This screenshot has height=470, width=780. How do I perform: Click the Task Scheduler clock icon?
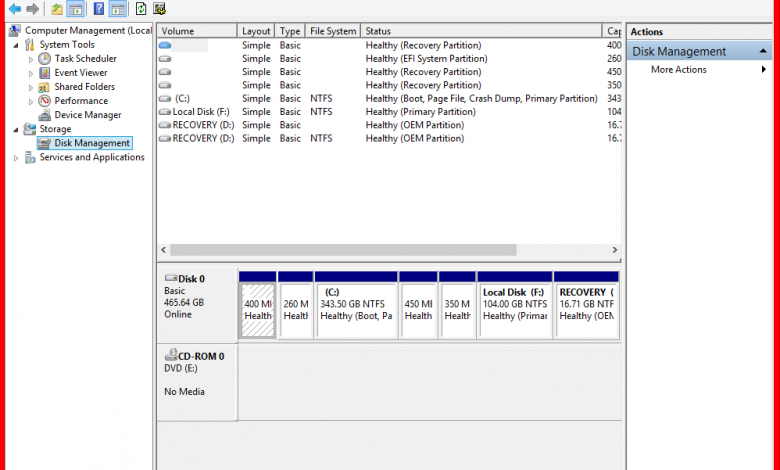(x=45, y=59)
